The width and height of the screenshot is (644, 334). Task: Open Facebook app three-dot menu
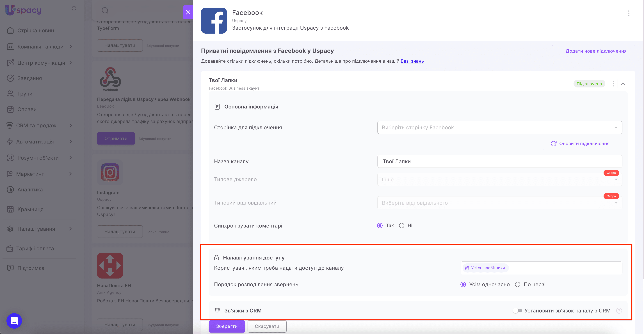[629, 13]
